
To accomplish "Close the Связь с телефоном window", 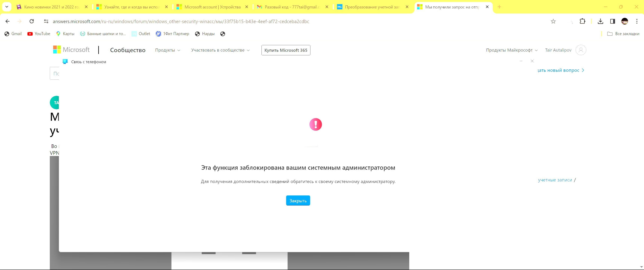I will (x=532, y=61).
